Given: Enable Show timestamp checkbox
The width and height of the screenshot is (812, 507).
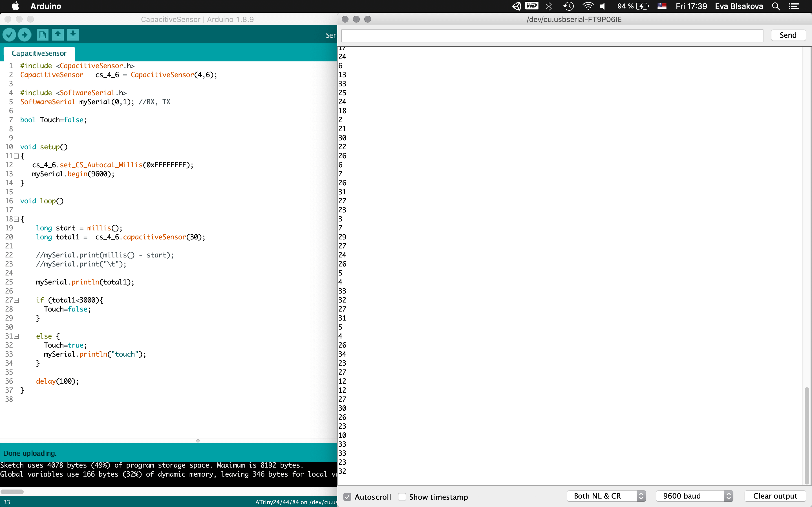Looking at the screenshot, I should (402, 497).
